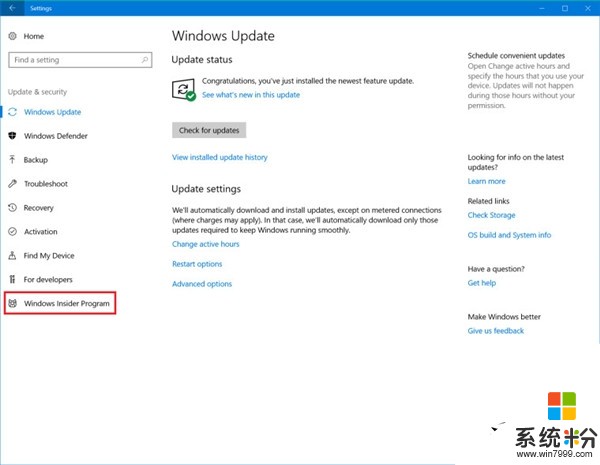Click the Activation checkmark circle icon
Screen dimensions: 600x465
(x=12, y=232)
